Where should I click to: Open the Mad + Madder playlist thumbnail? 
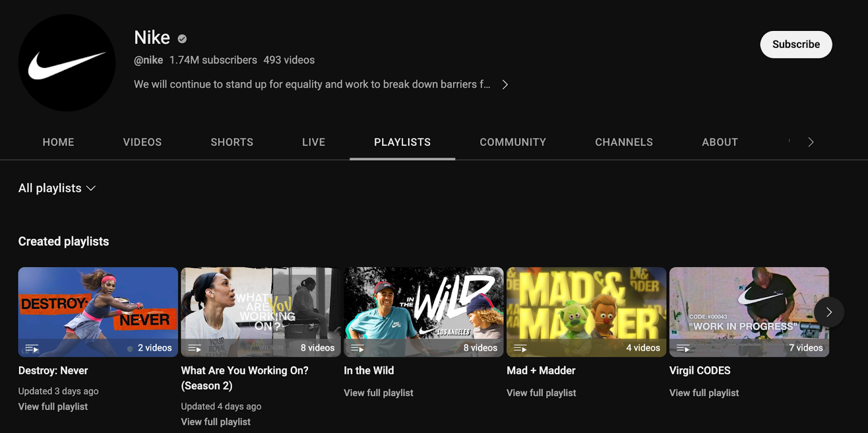click(586, 312)
